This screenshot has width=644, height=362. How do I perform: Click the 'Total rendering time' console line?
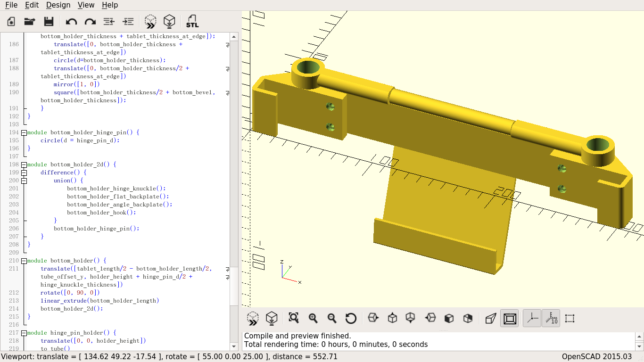coord(336,345)
